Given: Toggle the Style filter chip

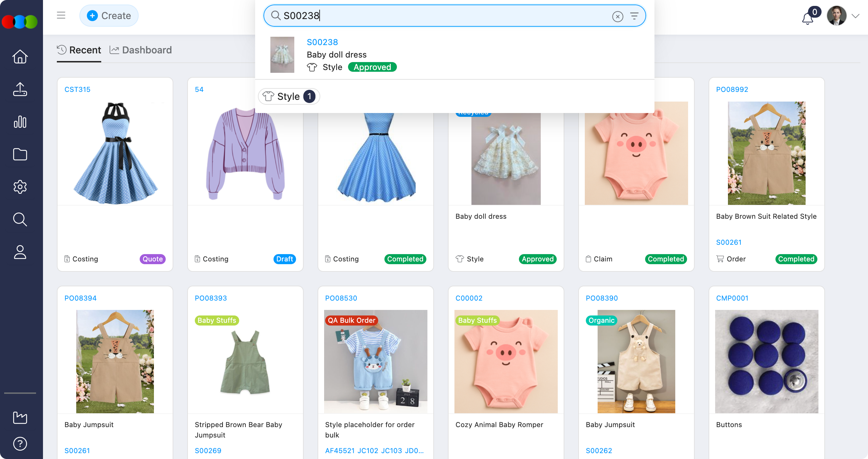Looking at the screenshot, I should [289, 96].
